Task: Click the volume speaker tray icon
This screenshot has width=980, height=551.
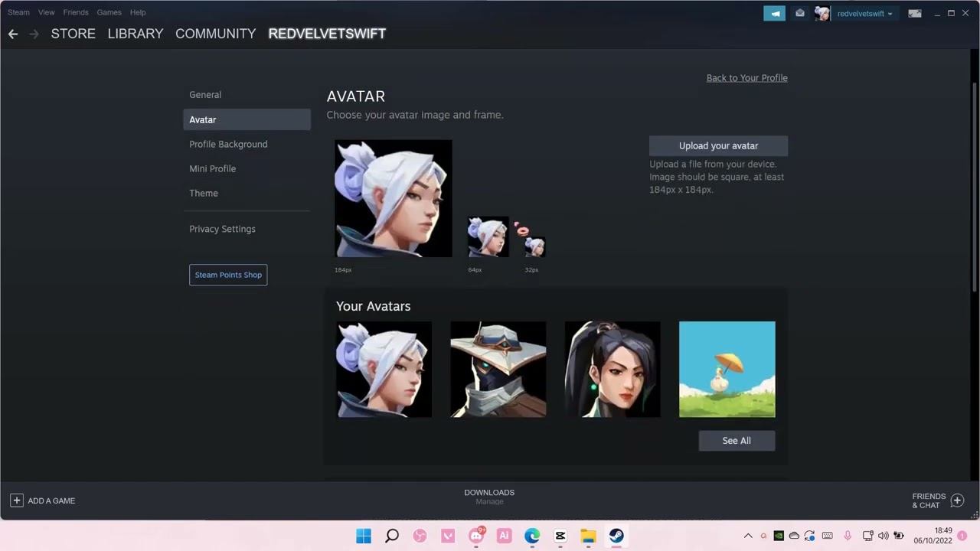Action: [x=883, y=536]
